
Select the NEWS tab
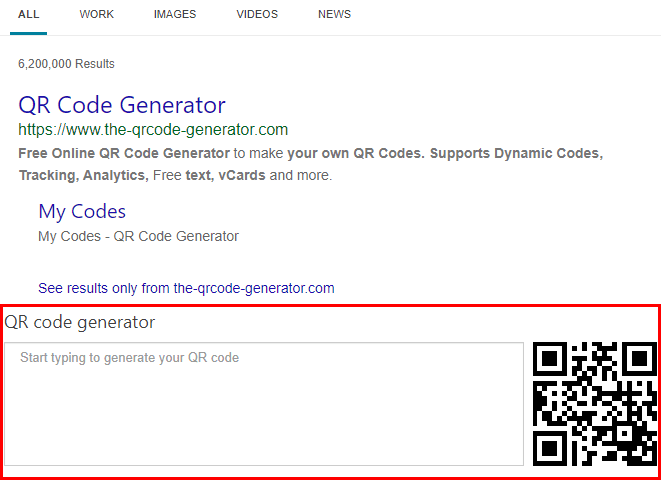[x=334, y=14]
